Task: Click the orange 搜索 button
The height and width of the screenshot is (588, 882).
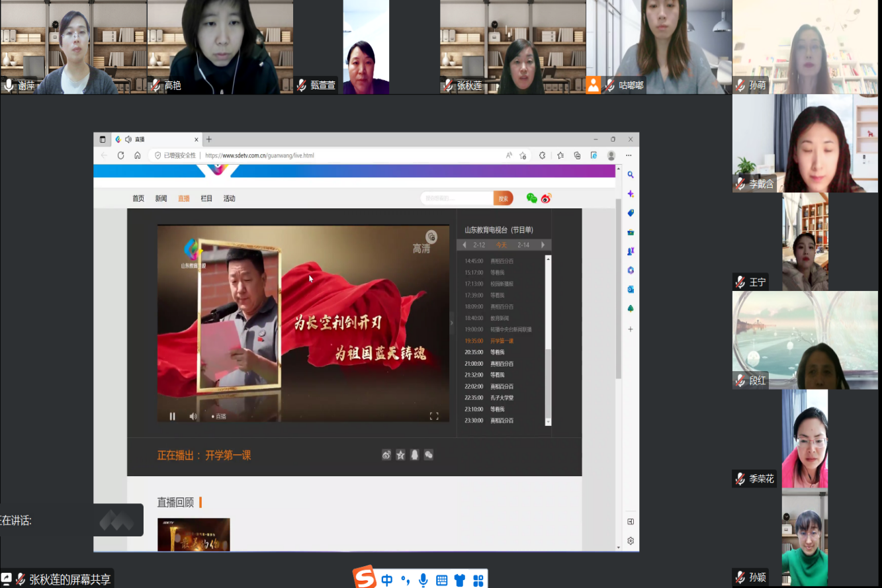Action: 503,198
